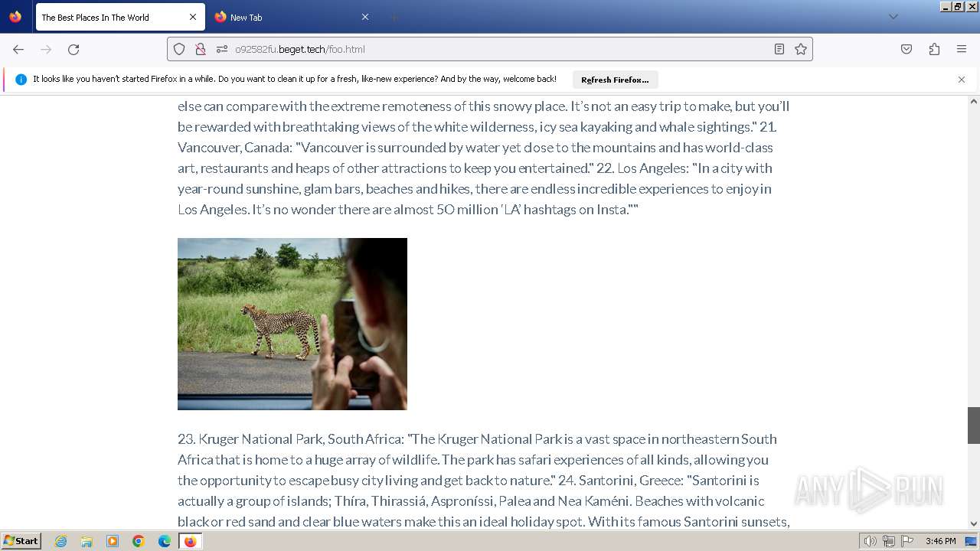Open a new tab with plus button
Screen dimensions: 980x551
(394, 17)
